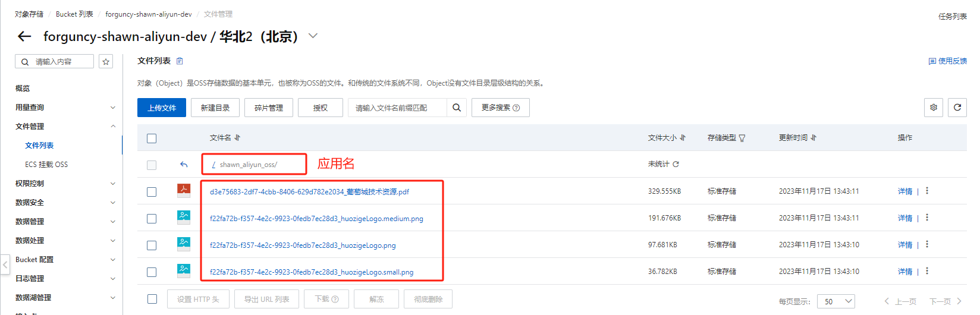
Task: Click 对象存储 breadcrumb link
Action: pos(29,14)
